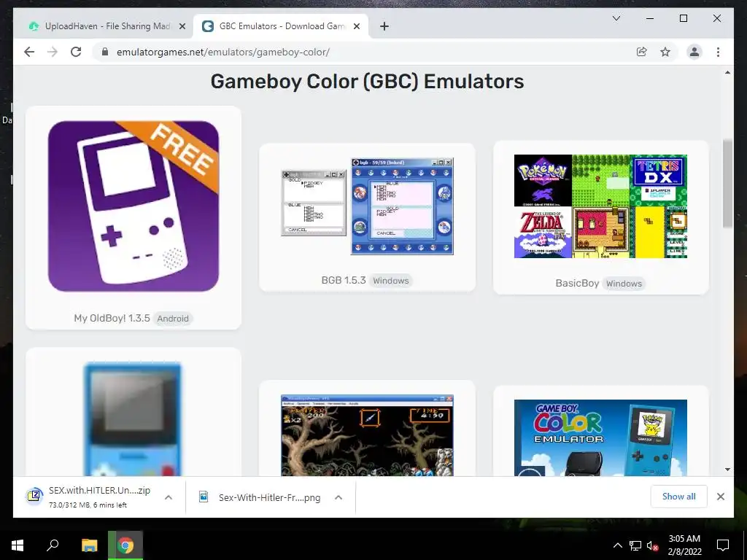Open File Explorer from the taskbar
The width and height of the screenshot is (747, 560).
tap(89, 545)
